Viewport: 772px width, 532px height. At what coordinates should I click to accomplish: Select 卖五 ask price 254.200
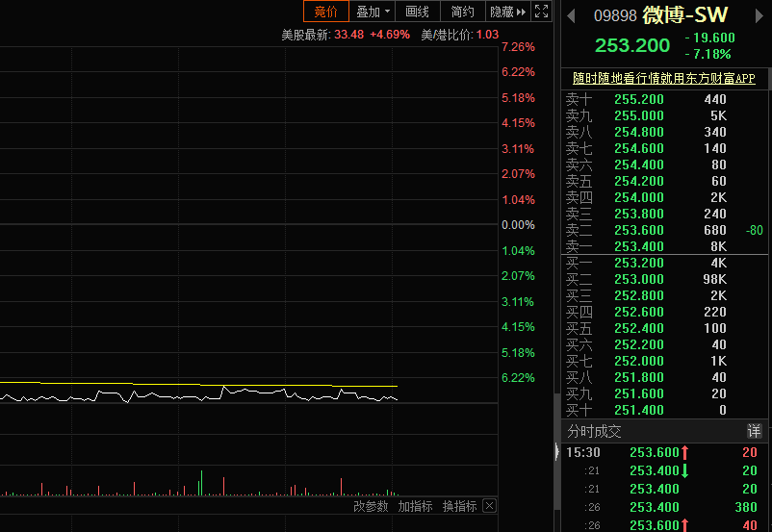coord(639,181)
